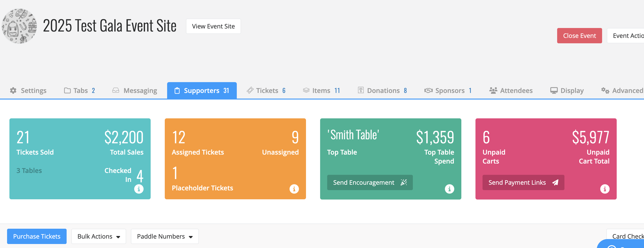Select the Supporters tab
Image resolution: width=644 pixels, height=248 pixels.
202,91
